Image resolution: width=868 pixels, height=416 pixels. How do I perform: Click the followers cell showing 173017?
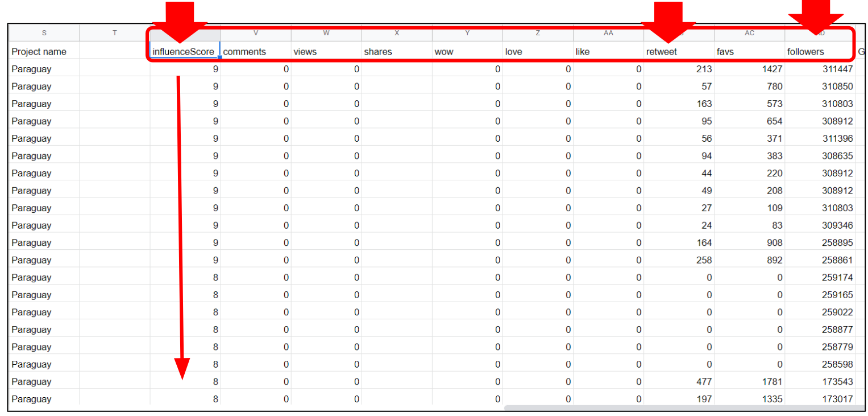(820, 399)
